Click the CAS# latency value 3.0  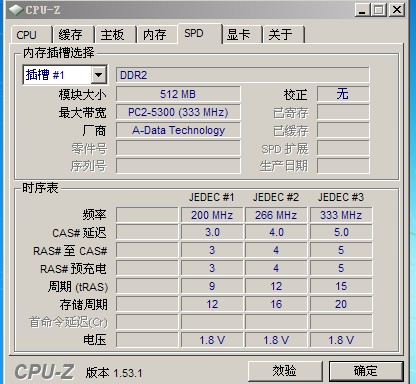[212, 232]
